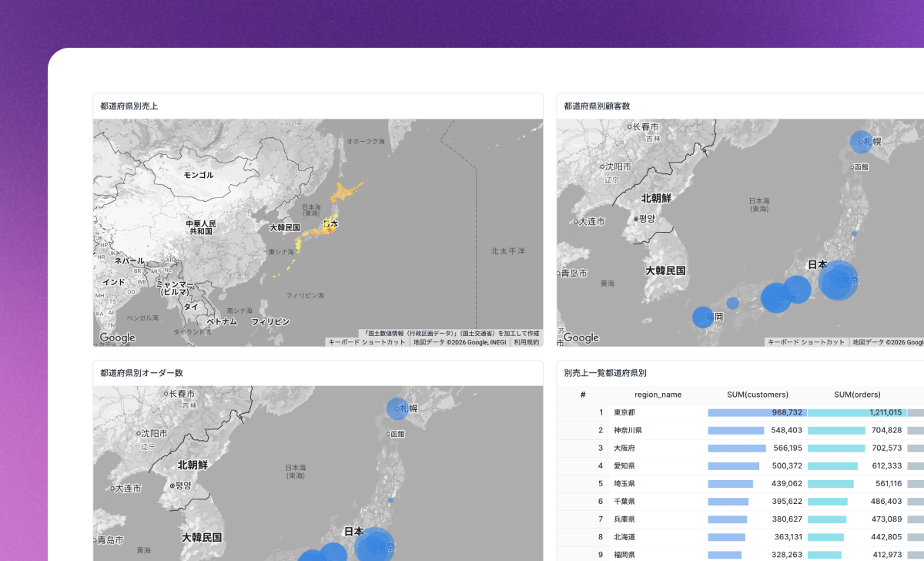Sort table by region_name column header

click(x=658, y=395)
